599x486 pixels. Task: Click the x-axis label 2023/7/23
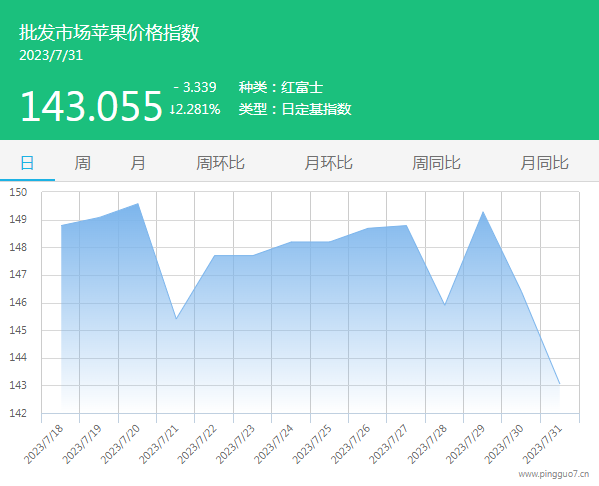[x=235, y=444]
